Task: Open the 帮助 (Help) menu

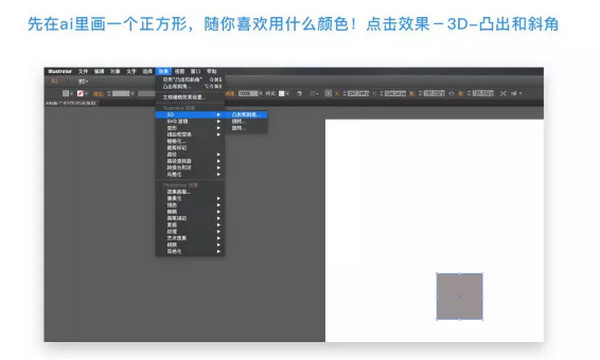Action: tap(212, 71)
